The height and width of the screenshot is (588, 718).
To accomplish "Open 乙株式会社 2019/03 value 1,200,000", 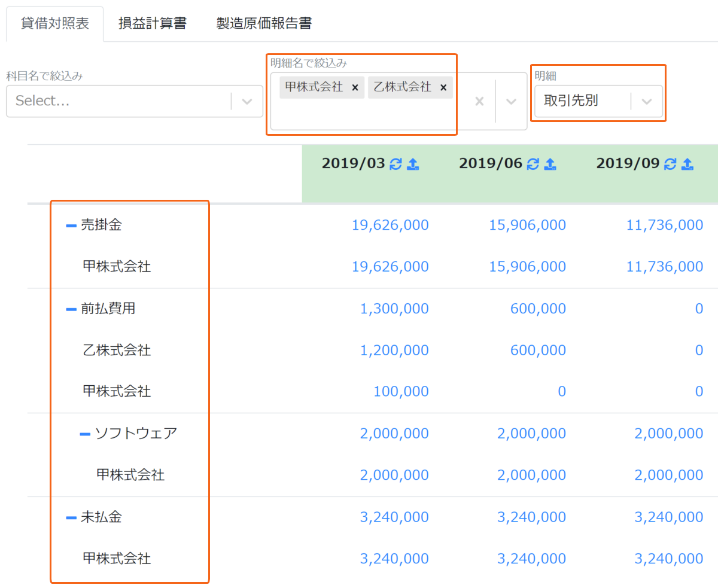I will click(394, 350).
